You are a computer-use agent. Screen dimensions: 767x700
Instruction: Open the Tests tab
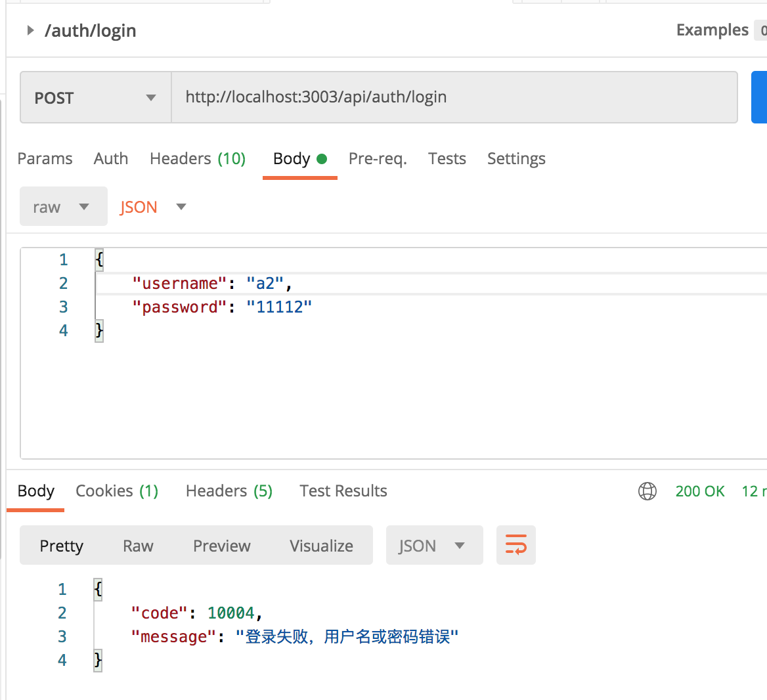[447, 159]
